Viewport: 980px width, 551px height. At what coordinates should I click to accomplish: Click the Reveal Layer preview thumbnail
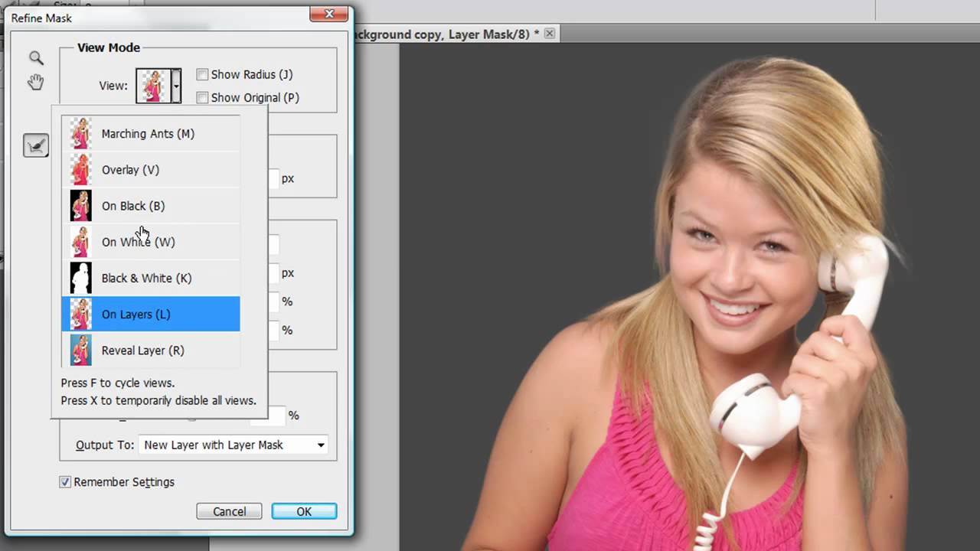(x=80, y=350)
